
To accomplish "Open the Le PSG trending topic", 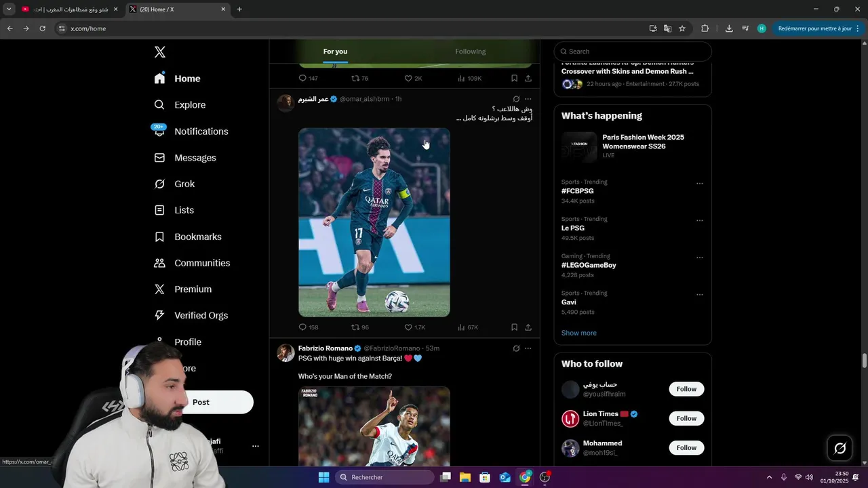I will [x=573, y=228].
